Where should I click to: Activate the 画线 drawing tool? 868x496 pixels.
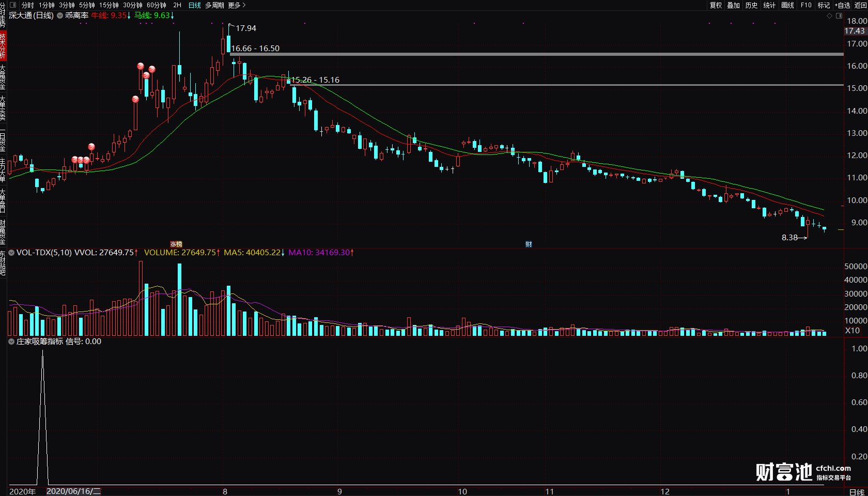[787, 5]
